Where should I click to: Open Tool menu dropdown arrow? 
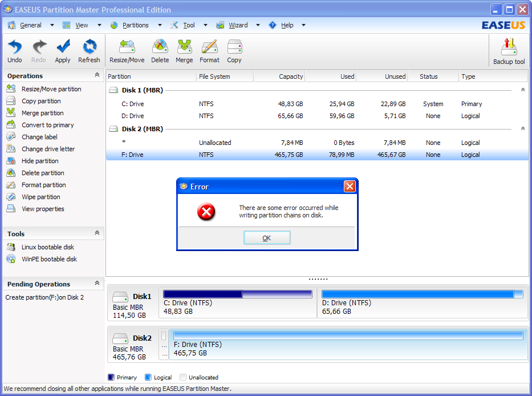[205, 25]
